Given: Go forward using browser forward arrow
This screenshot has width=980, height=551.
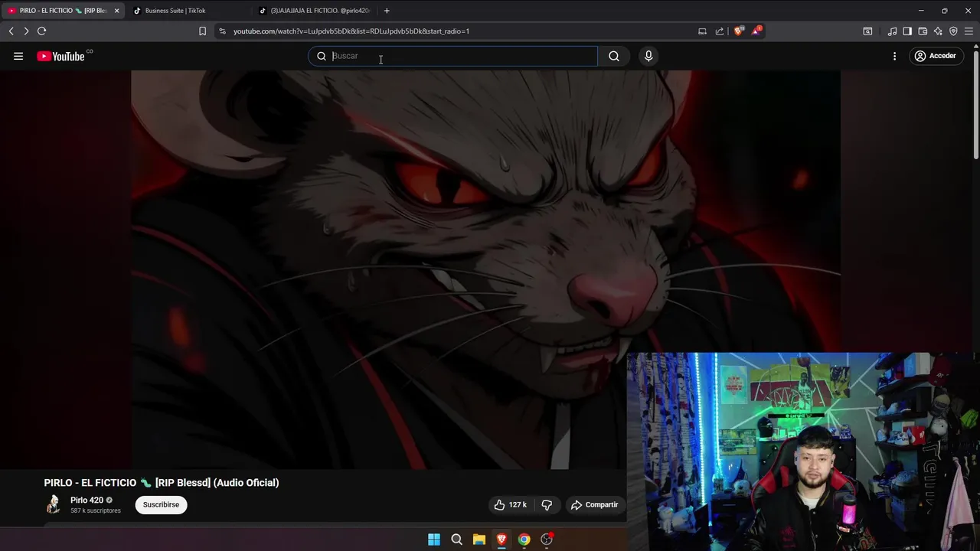Looking at the screenshot, I should [26, 31].
